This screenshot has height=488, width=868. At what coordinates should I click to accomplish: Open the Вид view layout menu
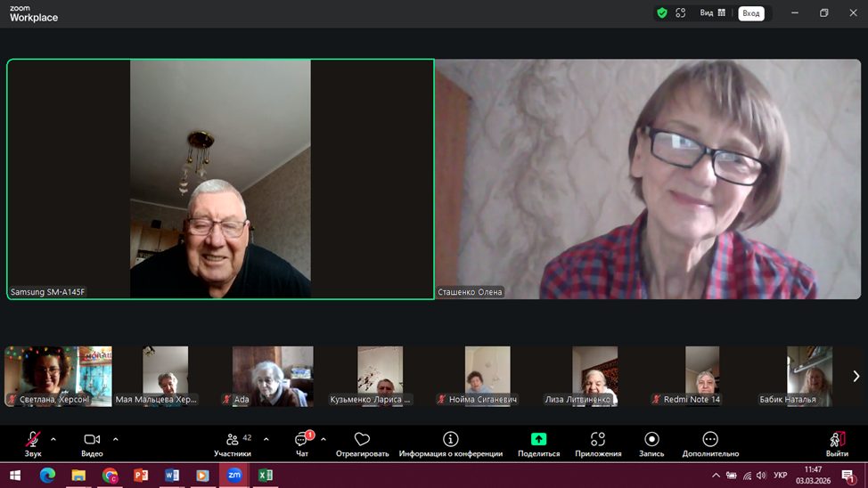pyautogui.click(x=712, y=13)
